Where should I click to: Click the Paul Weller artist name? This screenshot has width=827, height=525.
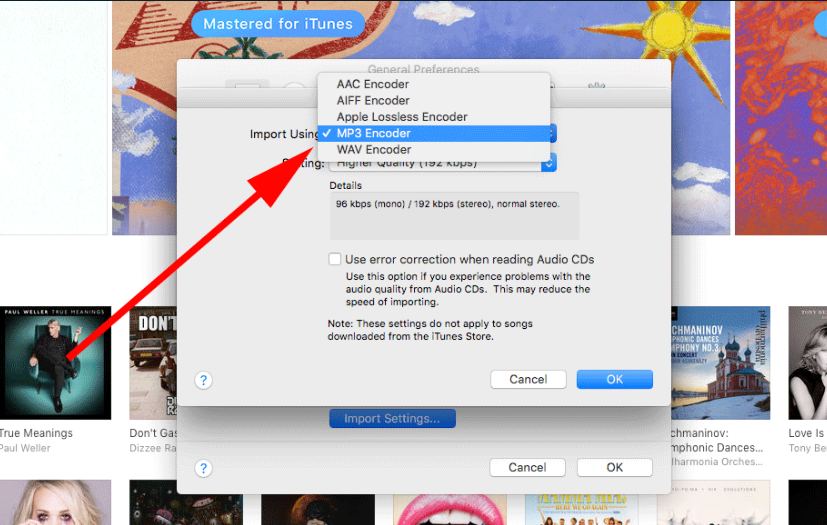tap(25, 448)
